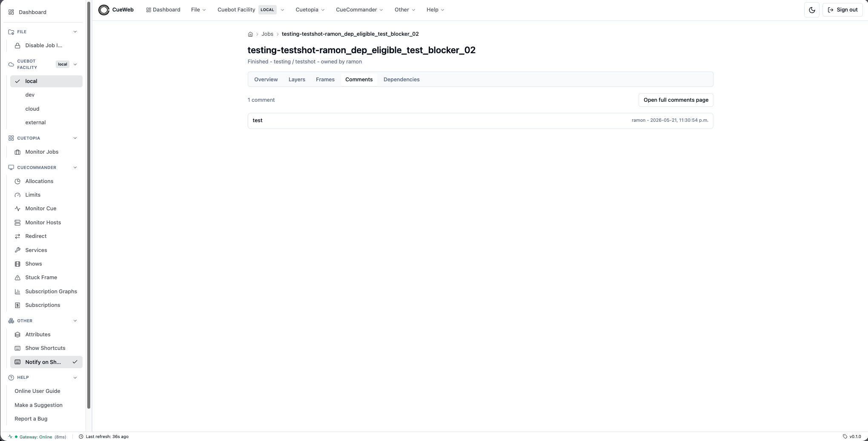Open the Online User Guide link
Screen dimensions: 868x441
(37, 391)
